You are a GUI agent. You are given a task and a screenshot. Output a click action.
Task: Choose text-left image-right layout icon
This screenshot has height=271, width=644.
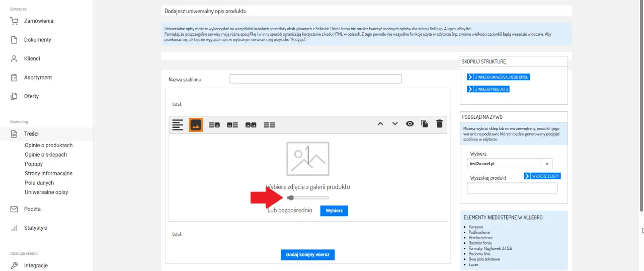[x=214, y=124]
